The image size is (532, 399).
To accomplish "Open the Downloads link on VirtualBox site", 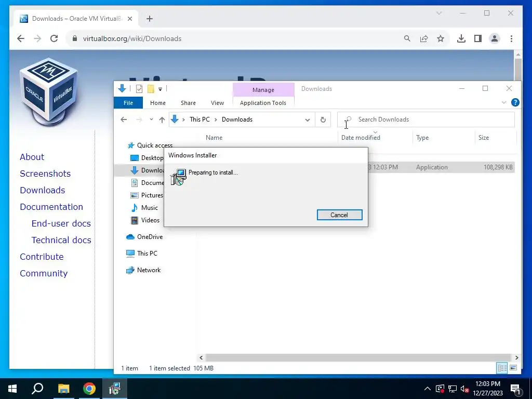I will pyautogui.click(x=43, y=190).
